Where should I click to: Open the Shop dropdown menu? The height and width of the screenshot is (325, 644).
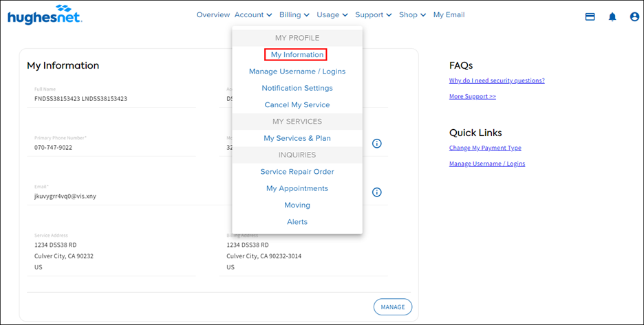coord(412,15)
